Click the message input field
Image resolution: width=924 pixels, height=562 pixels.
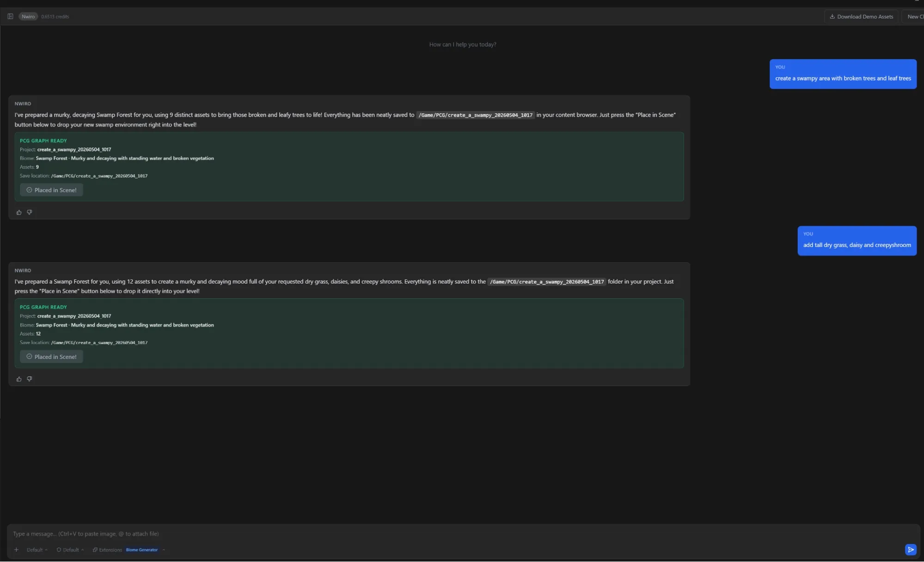point(462,533)
